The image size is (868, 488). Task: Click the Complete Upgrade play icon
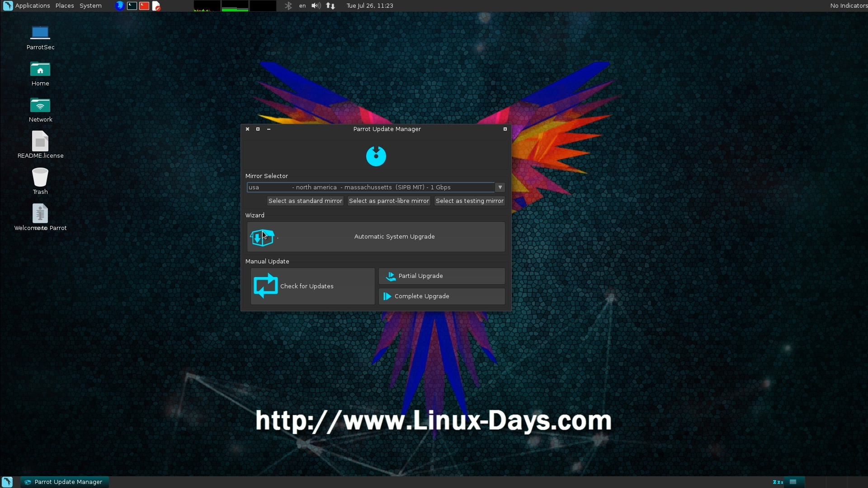coord(387,296)
